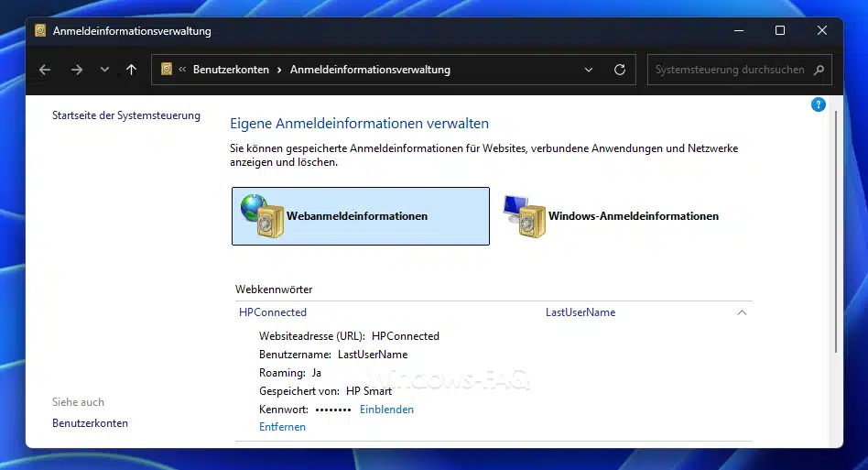
Task: Collapse the HPConnected entry chevron
Action: coord(742,312)
